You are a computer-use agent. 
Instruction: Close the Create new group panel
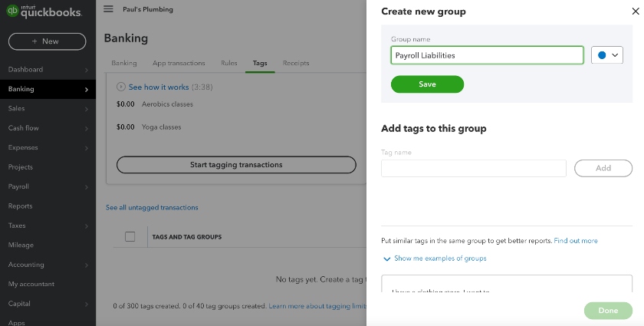coord(636,12)
